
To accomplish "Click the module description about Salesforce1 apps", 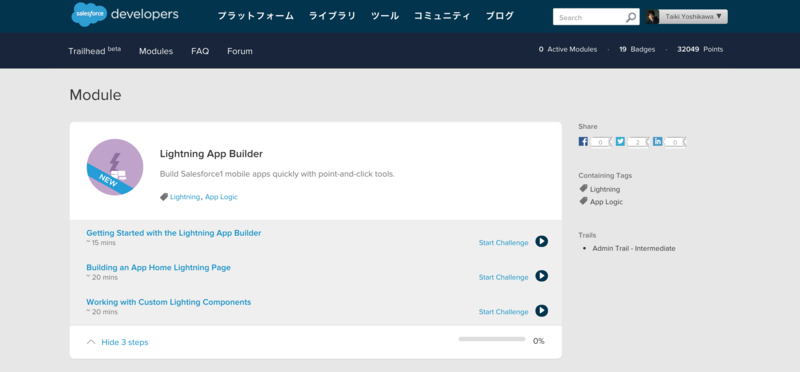I will 278,174.
